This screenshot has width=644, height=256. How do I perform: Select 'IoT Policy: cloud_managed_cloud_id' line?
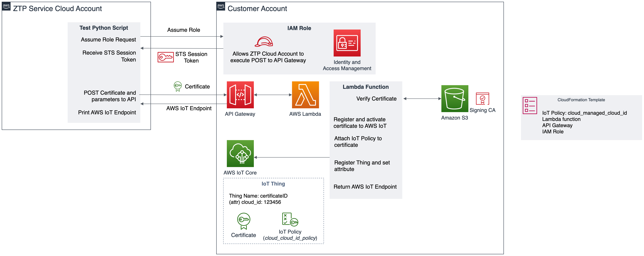[x=584, y=113]
